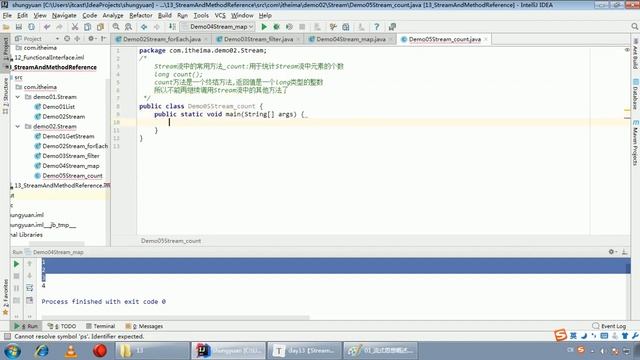This screenshot has width=640, height=360.
Task: Open the Event Log button
Action: [609, 326]
